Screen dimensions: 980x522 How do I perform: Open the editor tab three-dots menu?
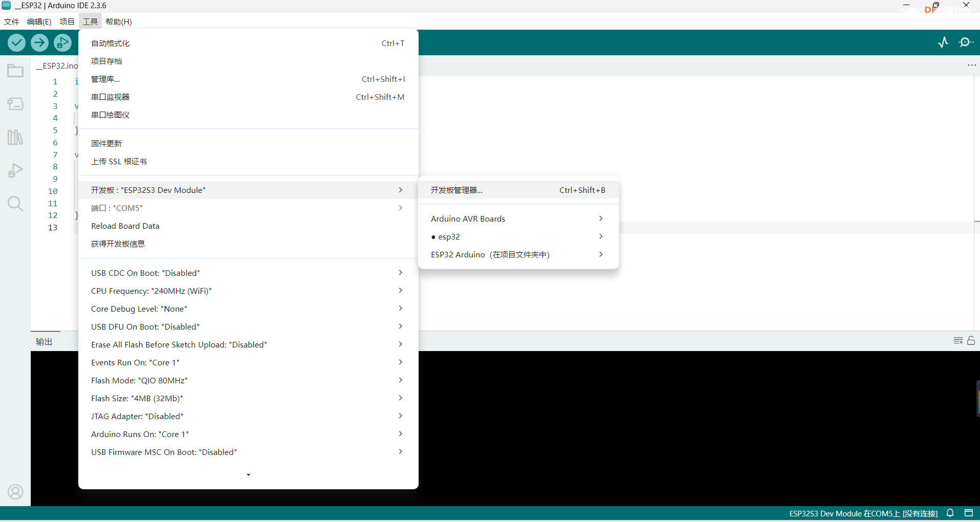click(972, 66)
